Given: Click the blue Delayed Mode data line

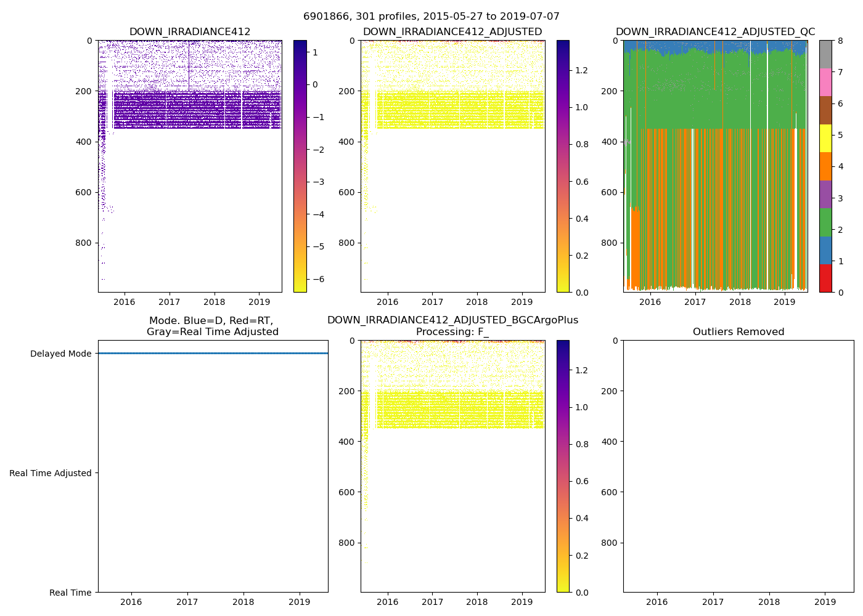Looking at the screenshot, I should (x=213, y=354).
